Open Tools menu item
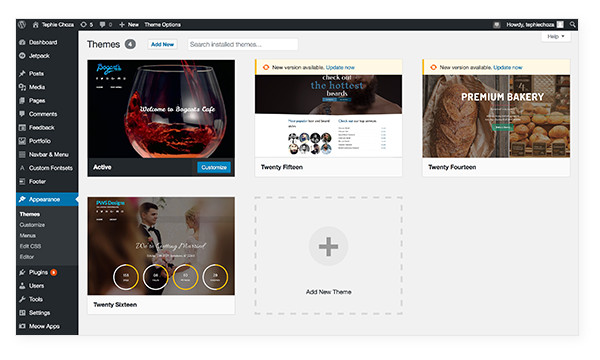Viewport: 600px width, 360px height. coord(36,299)
